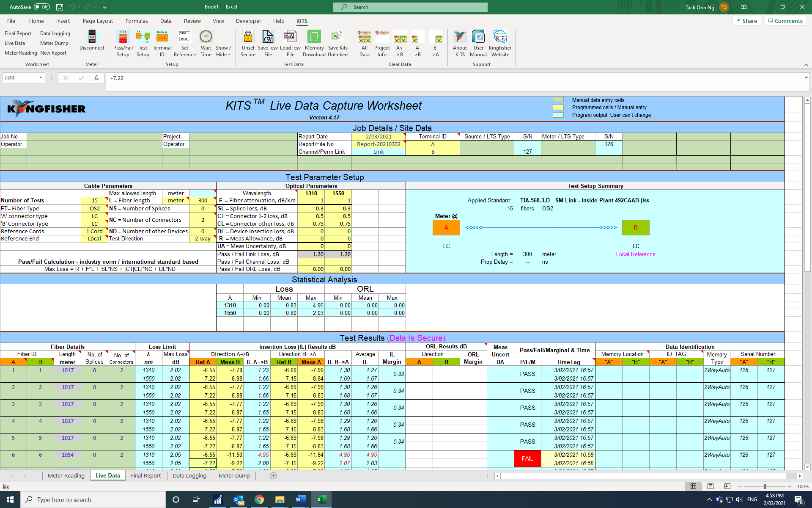The width and height of the screenshot is (812, 508).
Task: Switch to Final Report sheet tab
Action: [146, 475]
